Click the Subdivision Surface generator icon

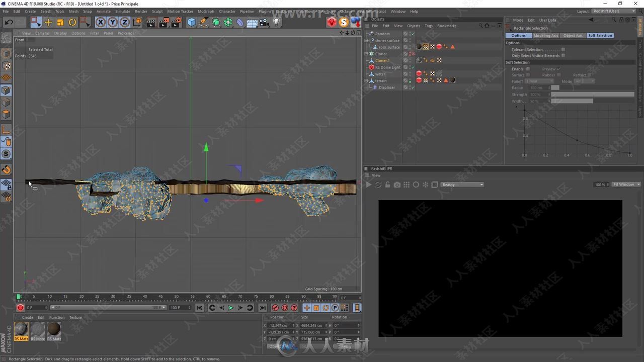(216, 22)
